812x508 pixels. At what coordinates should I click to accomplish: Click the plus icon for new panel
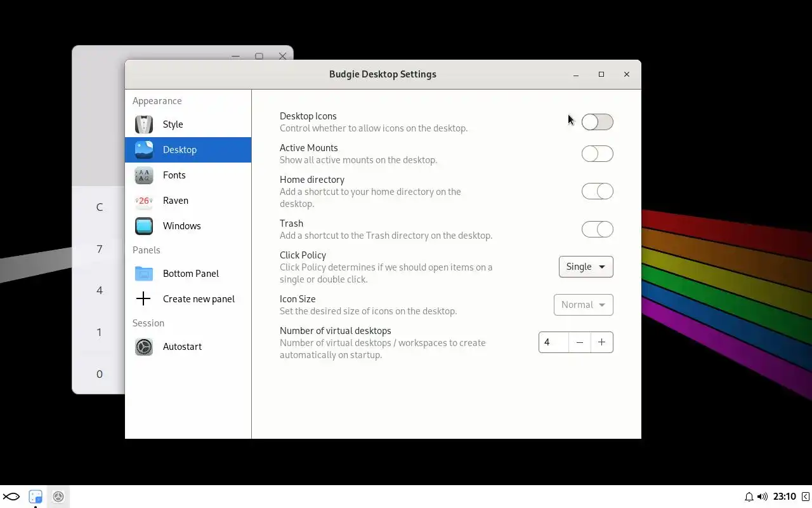144,299
